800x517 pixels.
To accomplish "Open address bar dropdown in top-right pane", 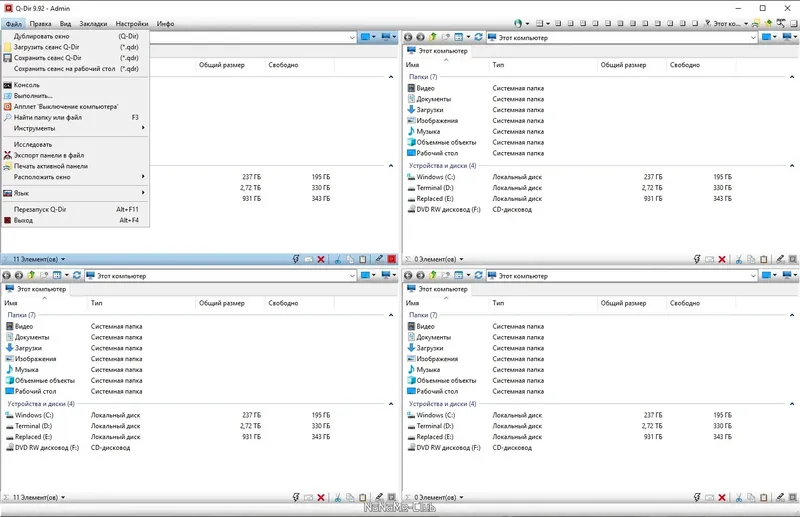I will [x=754, y=37].
